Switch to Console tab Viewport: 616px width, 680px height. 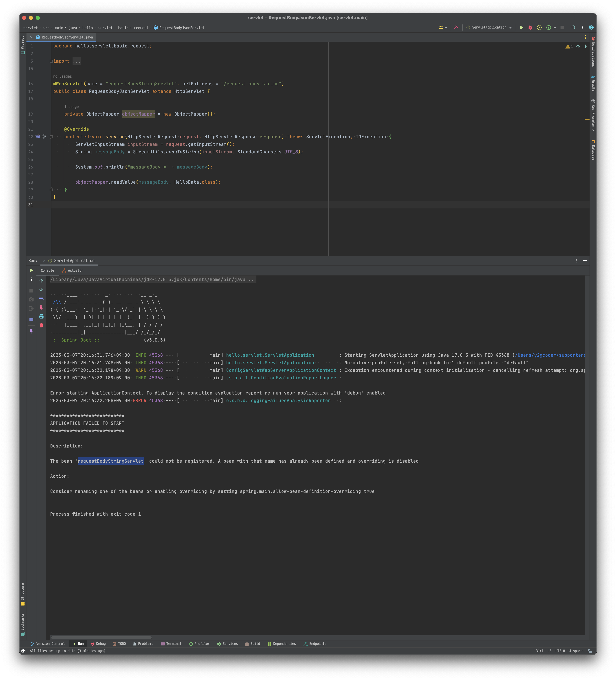(x=48, y=271)
